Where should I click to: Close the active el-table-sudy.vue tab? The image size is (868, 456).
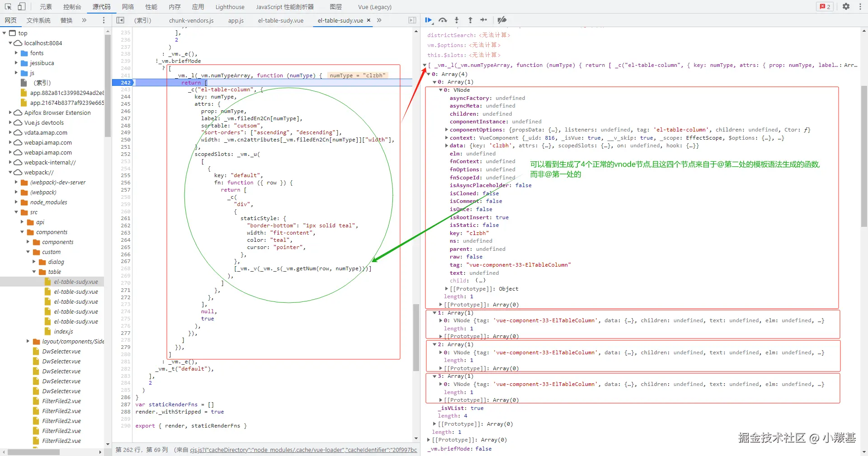(x=368, y=20)
